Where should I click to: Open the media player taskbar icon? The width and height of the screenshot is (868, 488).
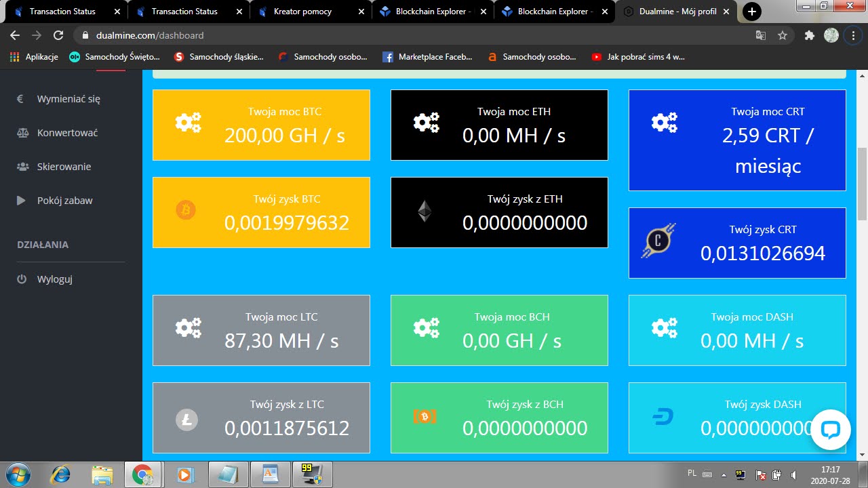[184, 474]
